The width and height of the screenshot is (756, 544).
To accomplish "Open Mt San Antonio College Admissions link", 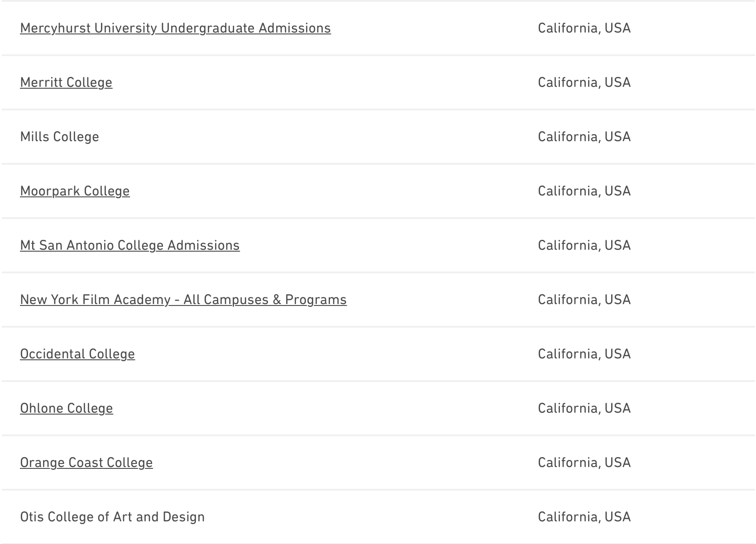I will pyautogui.click(x=130, y=245).
